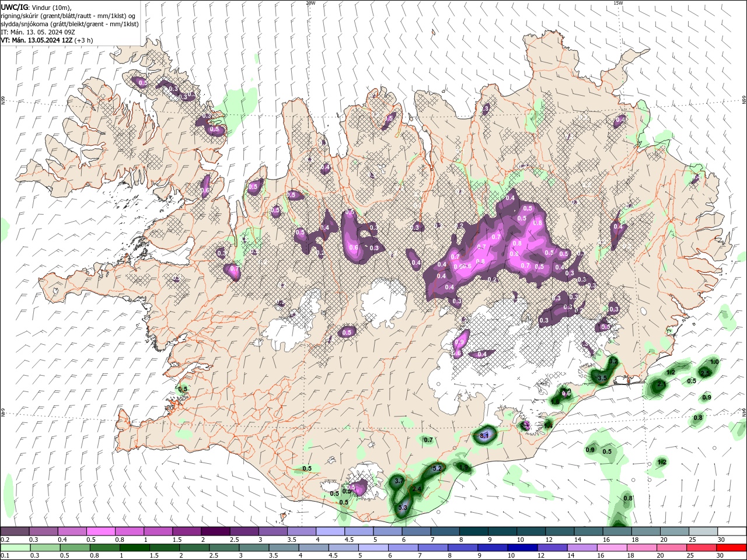The width and height of the screenshot is (747, 560).
Task: Click the 'slydda/snjókoma (grátt/bleikt/grænt' header line
Action: (x=69, y=24)
